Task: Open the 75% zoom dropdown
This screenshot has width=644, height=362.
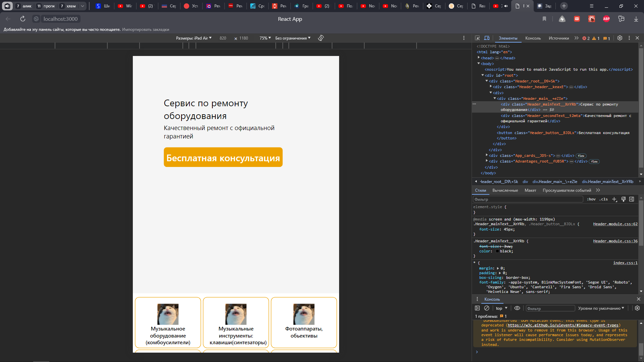Action: tap(265, 38)
